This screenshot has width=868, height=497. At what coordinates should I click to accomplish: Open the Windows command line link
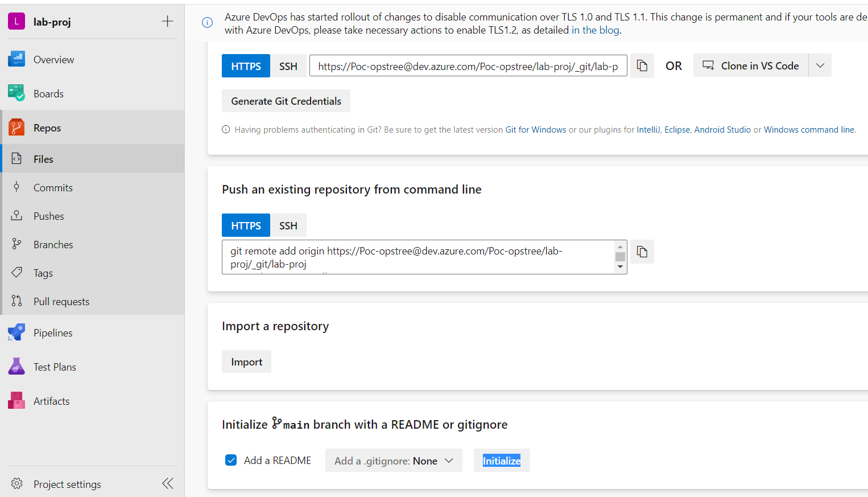pos(809,129)
